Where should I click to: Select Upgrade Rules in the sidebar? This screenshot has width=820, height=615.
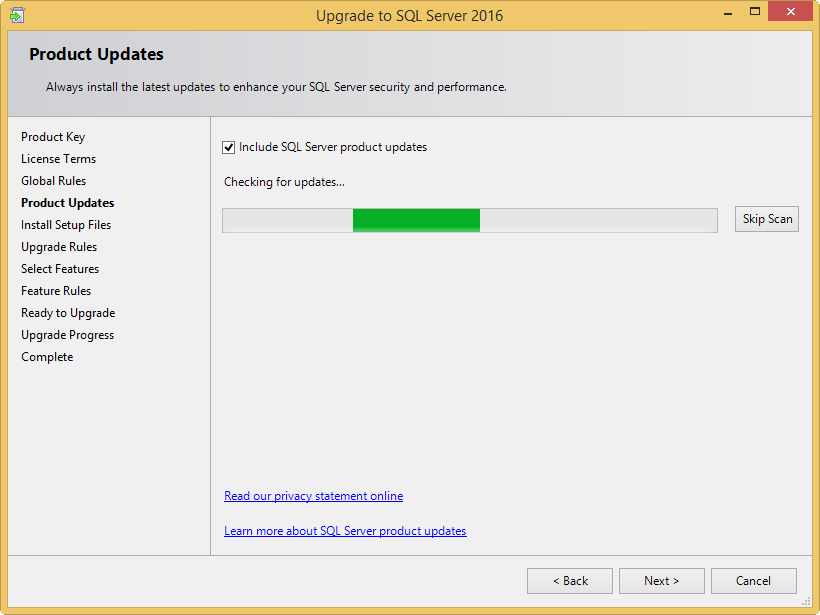[59, 247]
